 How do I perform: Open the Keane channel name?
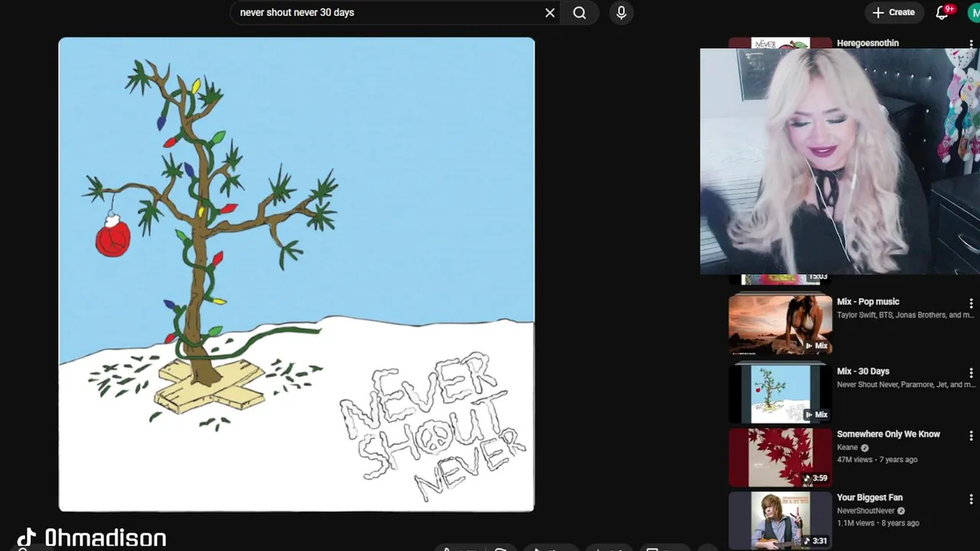(x=848, y=448)
